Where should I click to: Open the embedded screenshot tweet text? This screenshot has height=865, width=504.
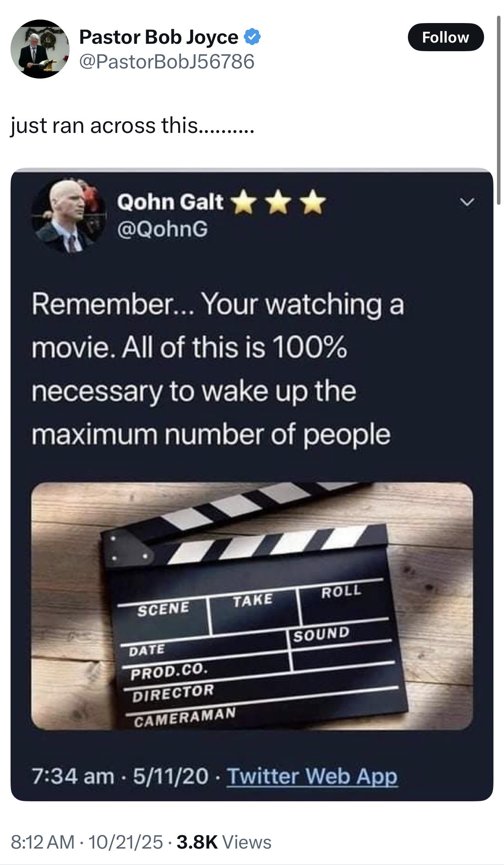pos(218,369)
